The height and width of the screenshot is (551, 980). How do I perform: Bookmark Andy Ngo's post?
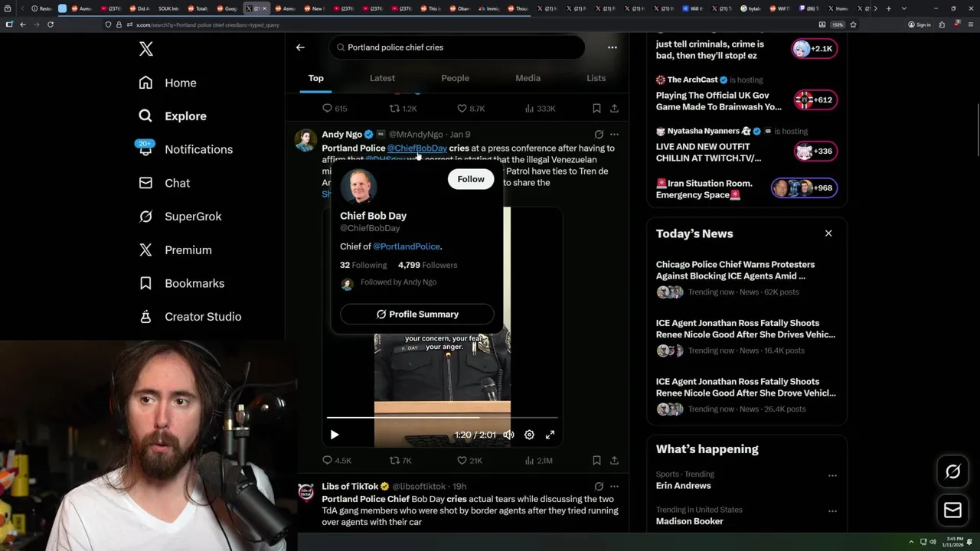(x=596, y=461)
